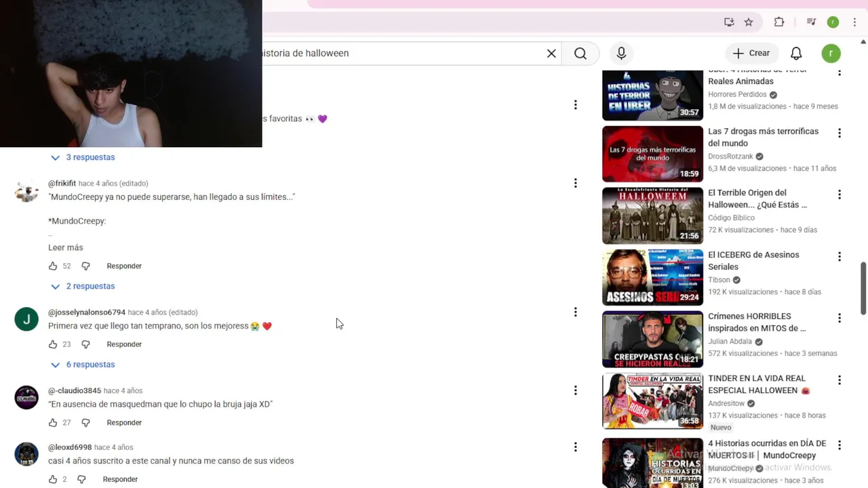Open options for 4 Historias en DÍA DE MUERTOS
Image resolution: width=868 pixels, height=488 pixels.
click(839, 445)
